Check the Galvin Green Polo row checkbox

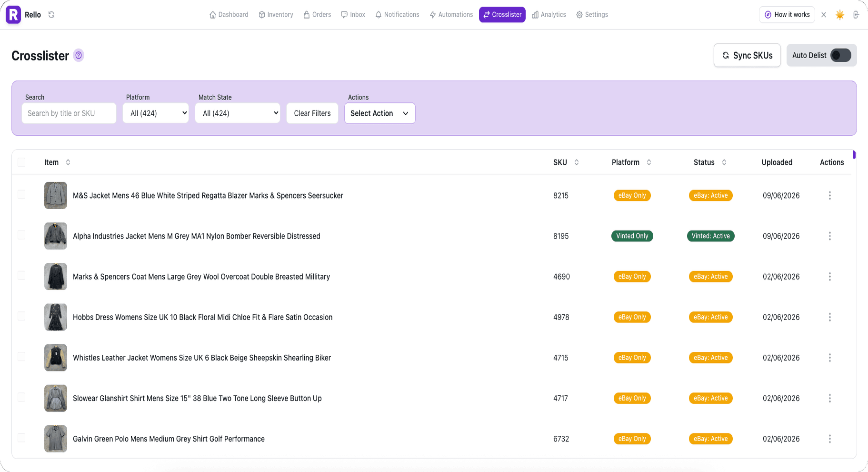[21, 437]
